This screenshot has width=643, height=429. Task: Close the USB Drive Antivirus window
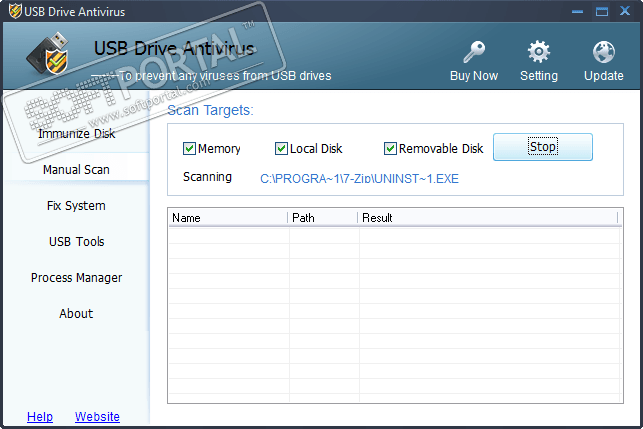[625, 11]
